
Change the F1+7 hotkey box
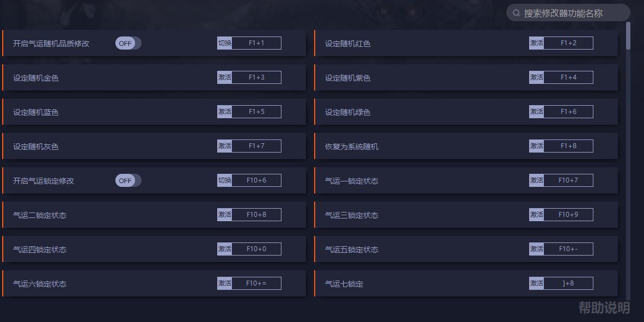coord(256,146)
